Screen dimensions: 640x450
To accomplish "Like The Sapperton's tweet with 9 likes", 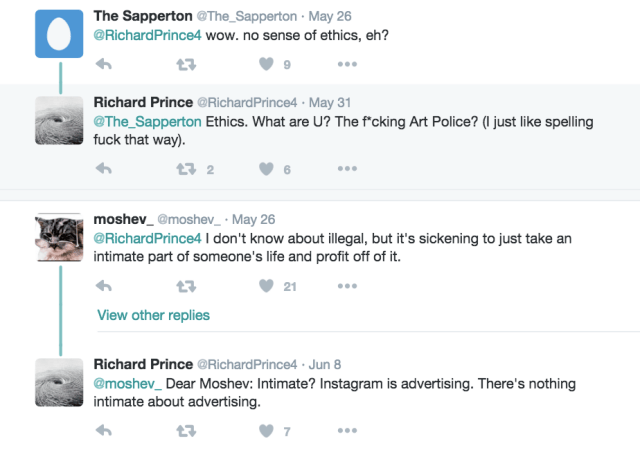I will coord(266,64).
